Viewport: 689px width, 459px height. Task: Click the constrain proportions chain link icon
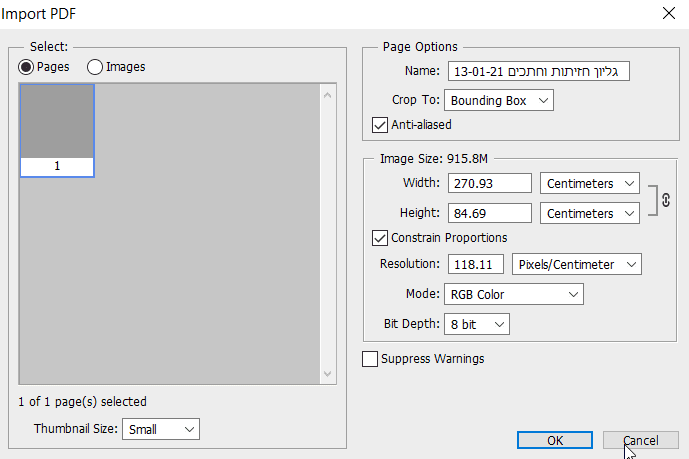(666, 198)
